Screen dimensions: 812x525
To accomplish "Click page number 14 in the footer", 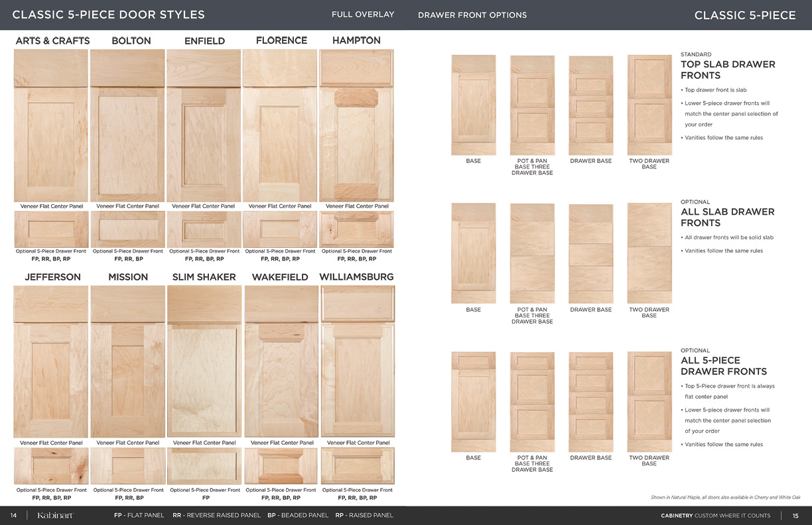I will pyautogui.click(x=13, y=515).
